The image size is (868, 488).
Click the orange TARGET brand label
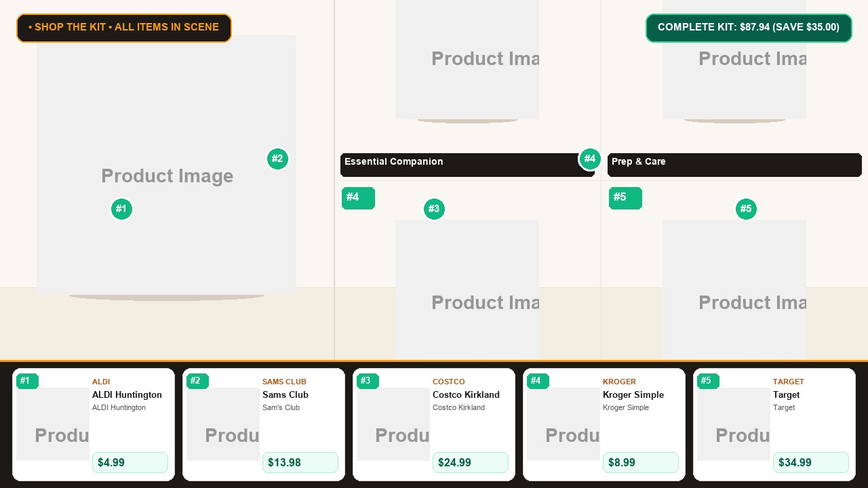point(788,382)
